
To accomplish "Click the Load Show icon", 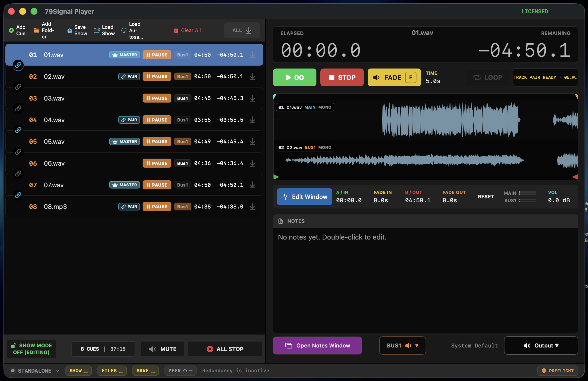I will click(97, 30).
